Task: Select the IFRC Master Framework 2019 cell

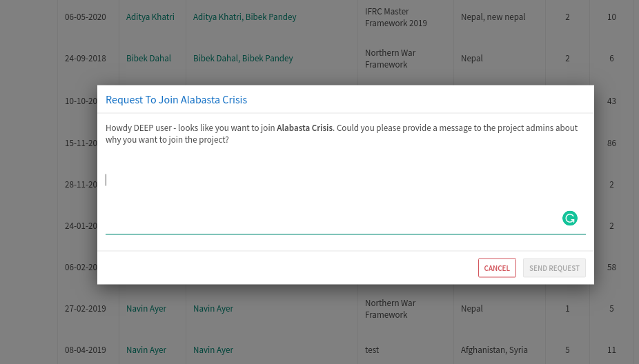Action: pyautogui.click(x=395, y=17)
